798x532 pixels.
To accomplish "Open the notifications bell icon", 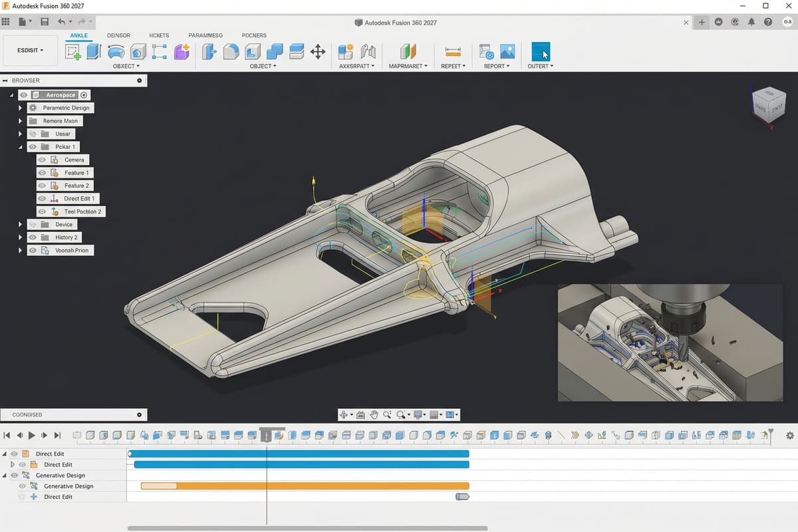I will 751,22.
